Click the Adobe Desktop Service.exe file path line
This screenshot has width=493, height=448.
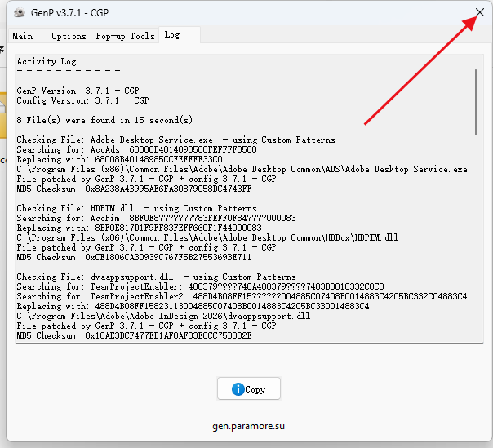coord(242,169)
